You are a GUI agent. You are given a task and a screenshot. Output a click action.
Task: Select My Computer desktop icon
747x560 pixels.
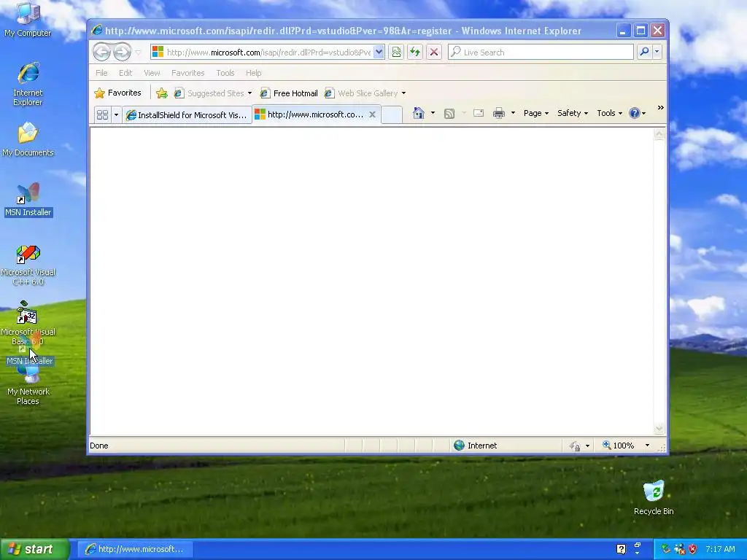tap(28, 20)
